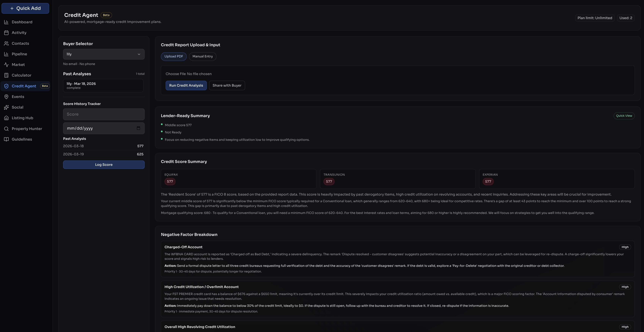The width and height of the screenshot is (644, 332).
Task: Click the Score input field
Action: (103, 114)
